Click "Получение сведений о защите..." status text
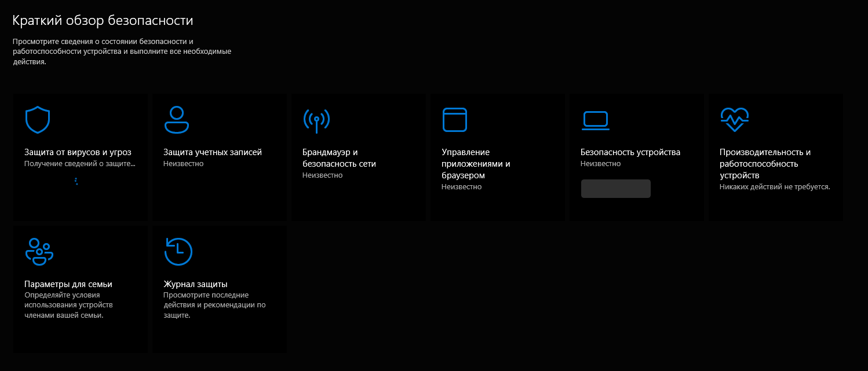 click(79, 164)
